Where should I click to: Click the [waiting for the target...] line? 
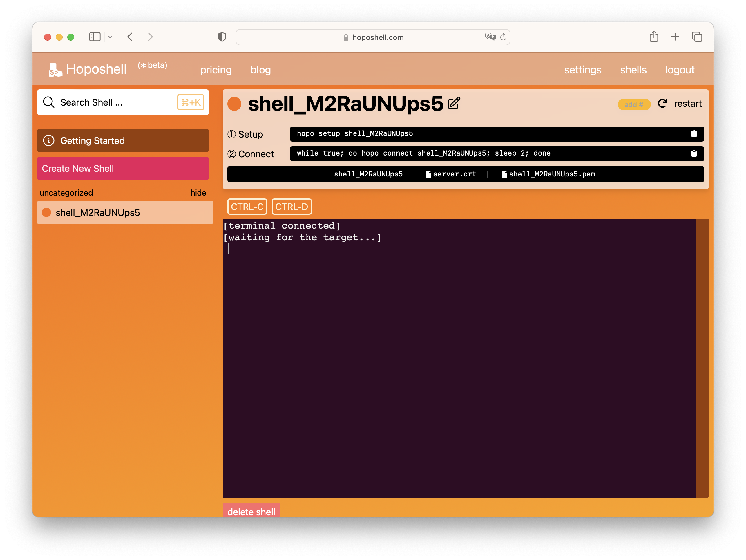[302, 237]
